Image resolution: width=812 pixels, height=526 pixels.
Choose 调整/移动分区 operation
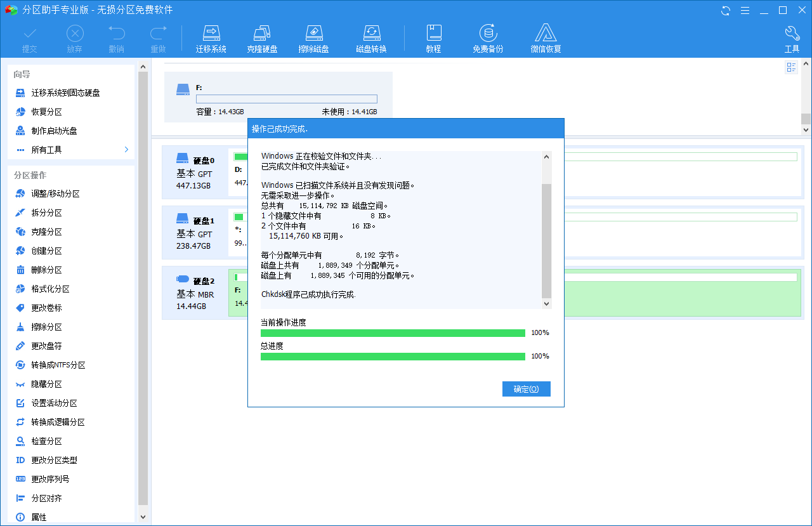pos(48,194)
